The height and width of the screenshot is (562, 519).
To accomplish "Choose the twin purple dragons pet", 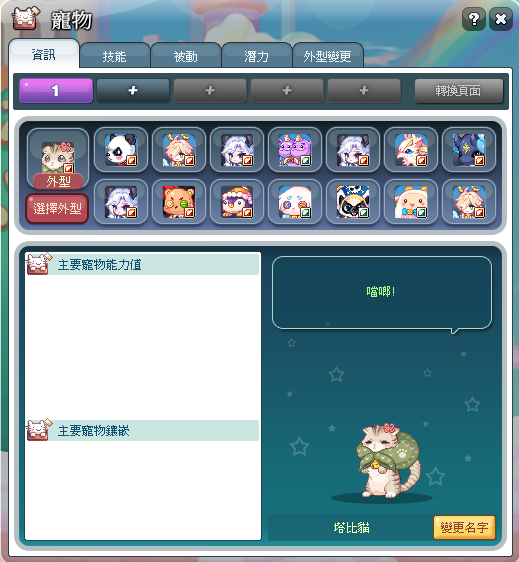I will coord(295,150).
